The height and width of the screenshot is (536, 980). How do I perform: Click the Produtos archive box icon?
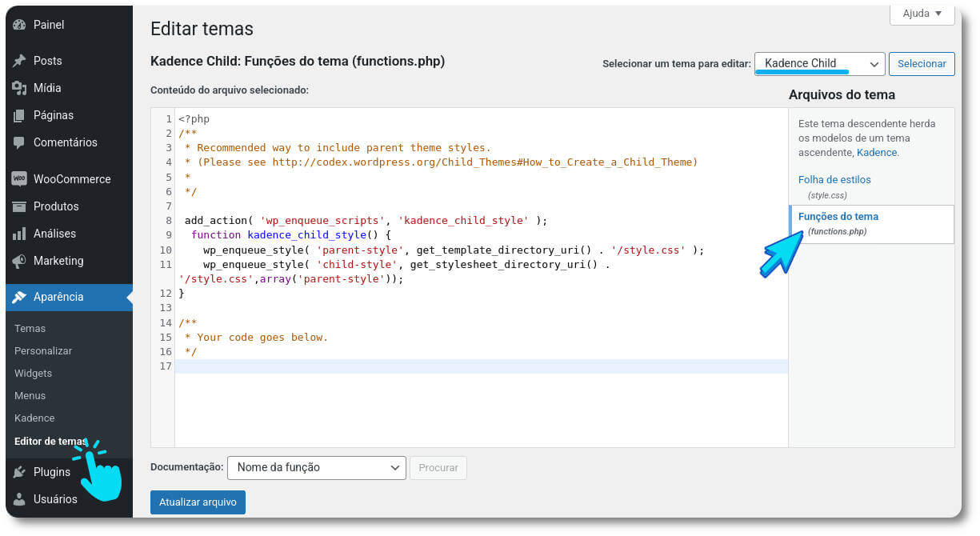click(19, 206)
